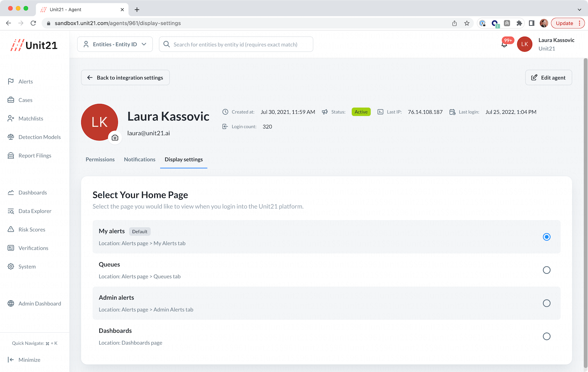
Task: Open System gear icon in sidebar
Action: [11, 267]
